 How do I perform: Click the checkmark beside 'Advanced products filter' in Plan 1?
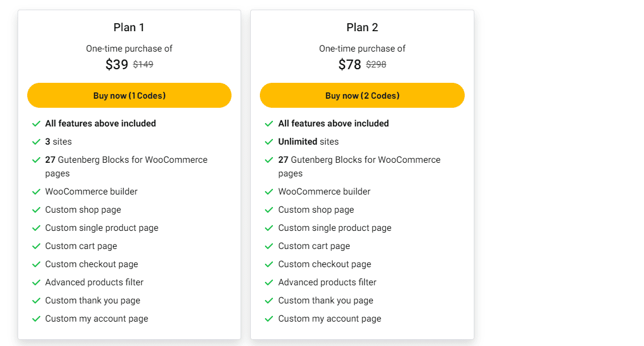(36, 282)
